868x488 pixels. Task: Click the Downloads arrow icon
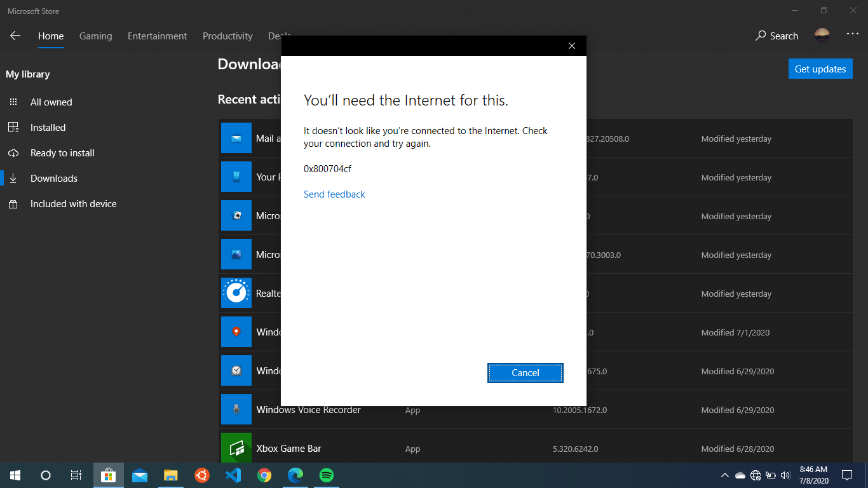(13, 179)
